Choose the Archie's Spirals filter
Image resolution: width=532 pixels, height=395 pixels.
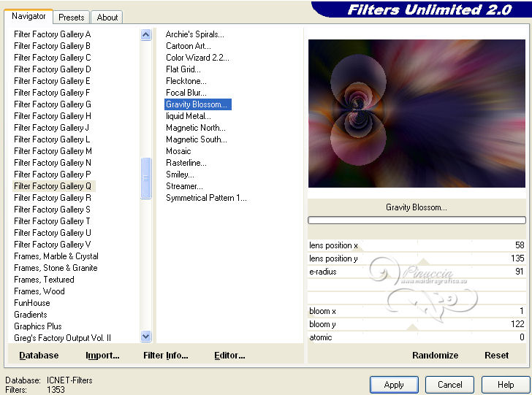(x=194, y=34)
